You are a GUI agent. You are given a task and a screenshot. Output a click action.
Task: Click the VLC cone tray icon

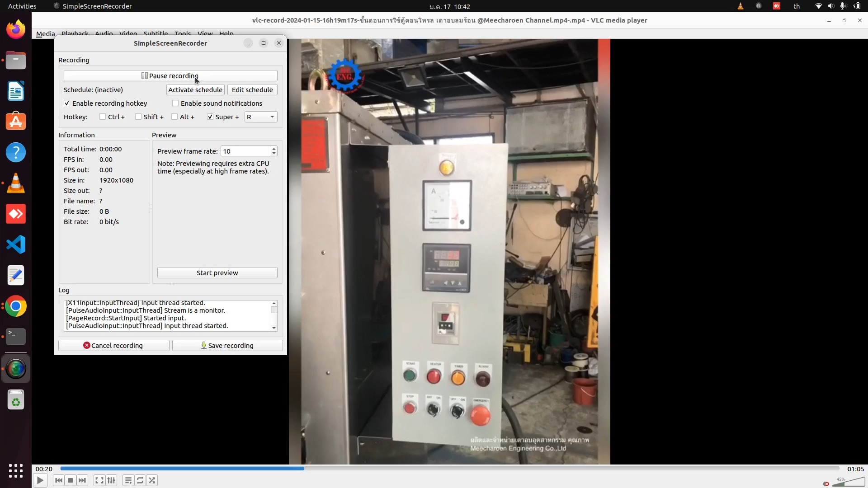(x=740, y=6)
